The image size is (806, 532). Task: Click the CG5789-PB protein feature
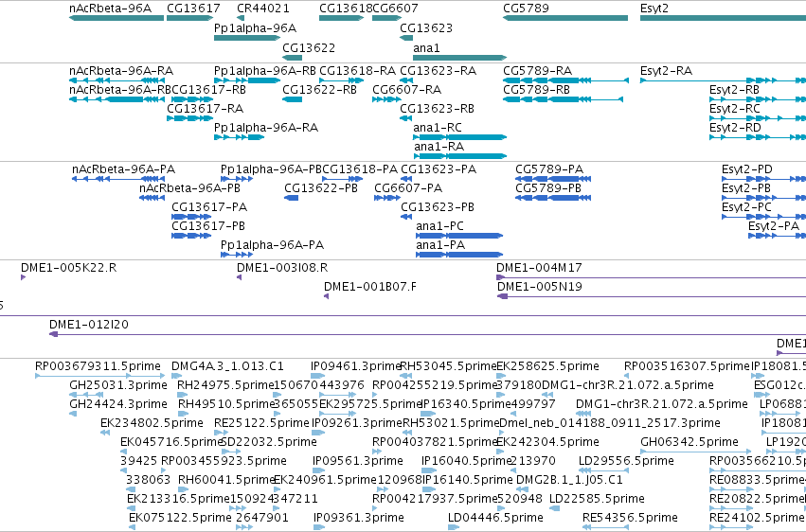(553, 198)
